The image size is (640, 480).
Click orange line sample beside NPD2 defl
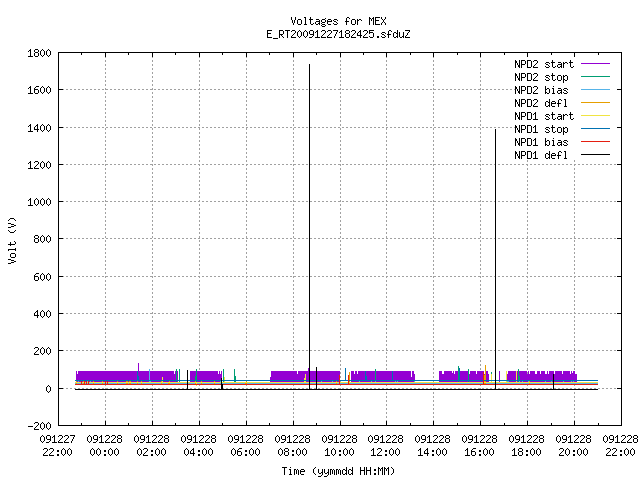(595, 102)
